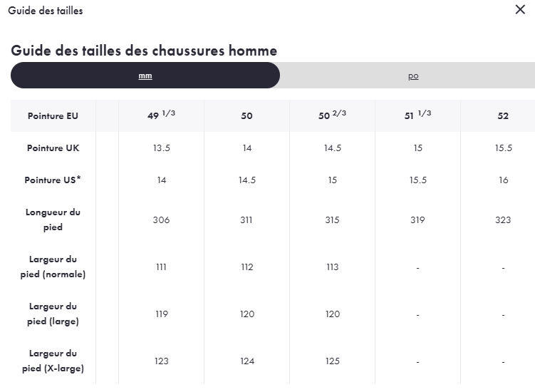
Task: Select the Largeur du pied (X-large) label
Action: click(53, 361)
